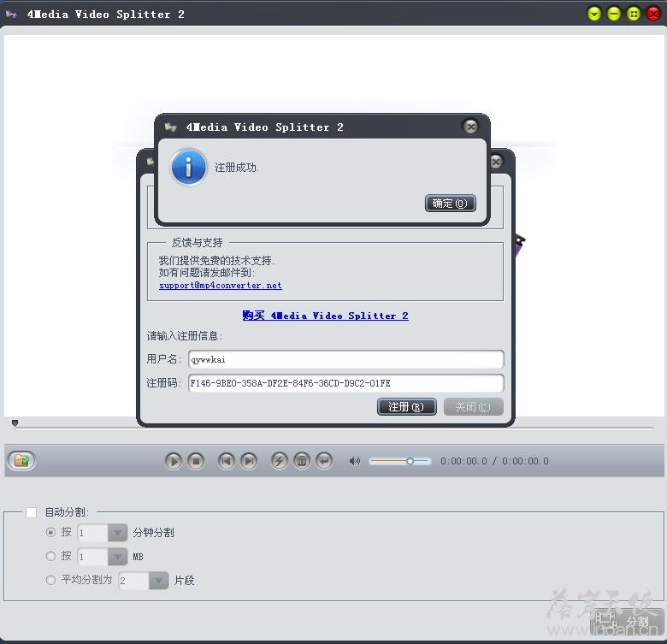Close the registration dialog window
Viewport: 667px width, 644px height.
[496, 162]
